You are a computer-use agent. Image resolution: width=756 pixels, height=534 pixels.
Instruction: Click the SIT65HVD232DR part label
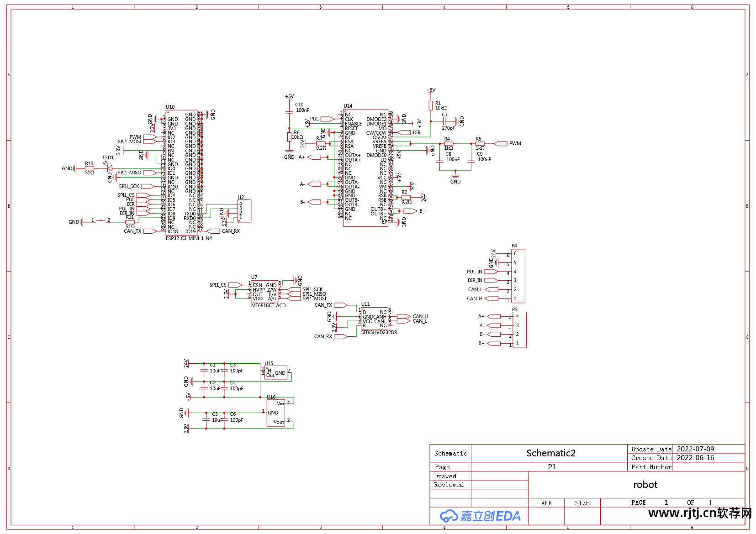click(379, 332)
